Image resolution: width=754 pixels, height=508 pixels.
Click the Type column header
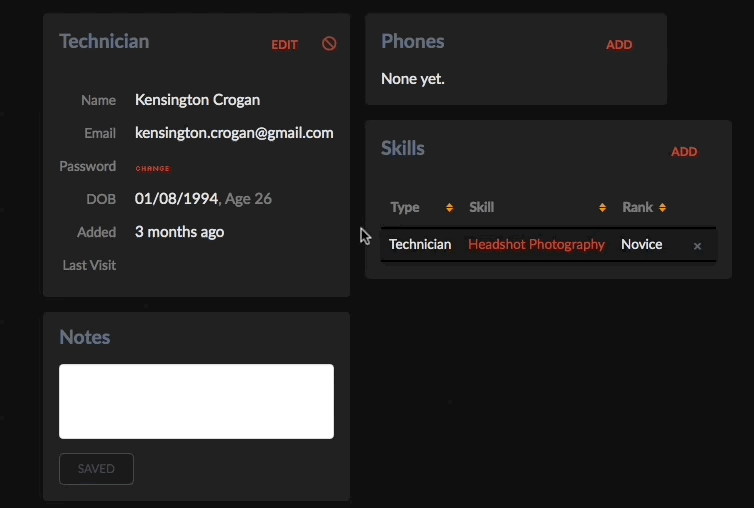(405, 207)
